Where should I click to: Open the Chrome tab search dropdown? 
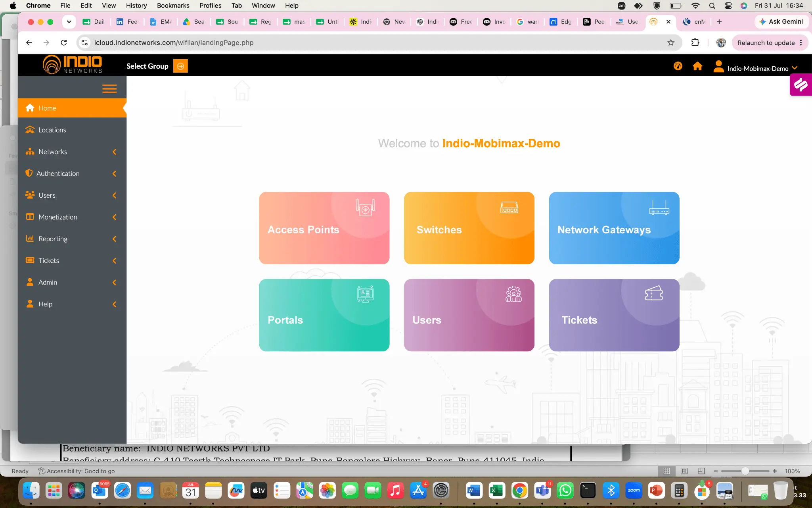(x=69, y=22)
